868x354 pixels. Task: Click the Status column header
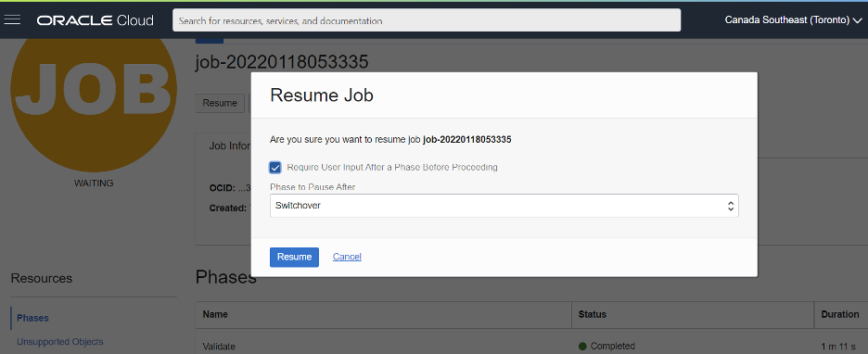[x=593, y=314]
